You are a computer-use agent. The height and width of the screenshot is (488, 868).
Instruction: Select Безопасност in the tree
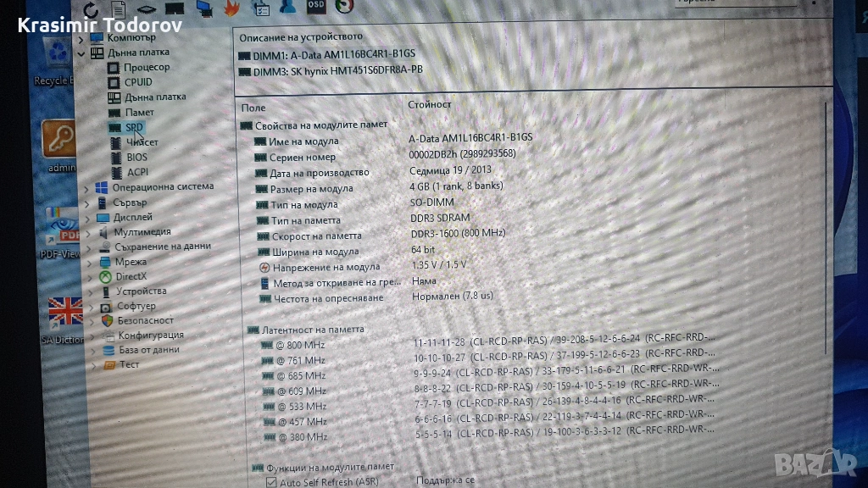145,320
